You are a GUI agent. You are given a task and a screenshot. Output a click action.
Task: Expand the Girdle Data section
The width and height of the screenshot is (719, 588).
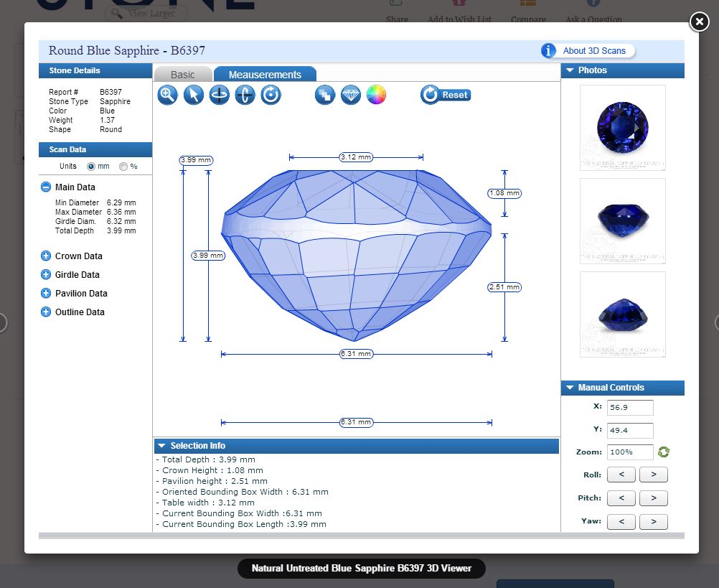(x=46, y=275)
